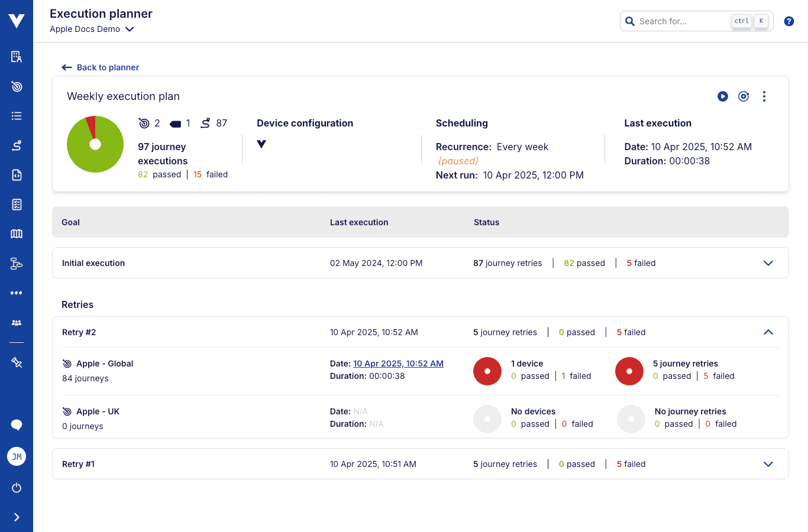This screenshot has height=532, width=808.
Task: Click the Back to planner link
Action: [100, 67]
